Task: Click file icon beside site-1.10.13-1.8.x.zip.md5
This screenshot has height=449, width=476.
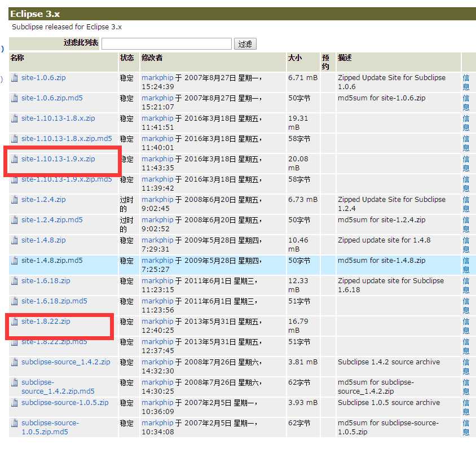Action: pos(14,139)
